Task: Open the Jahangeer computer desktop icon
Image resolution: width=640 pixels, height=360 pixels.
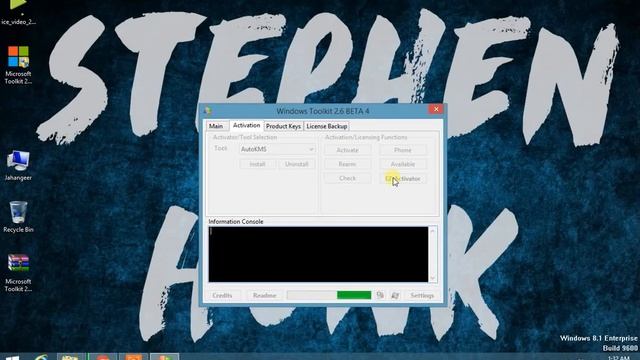Action: 18,165
